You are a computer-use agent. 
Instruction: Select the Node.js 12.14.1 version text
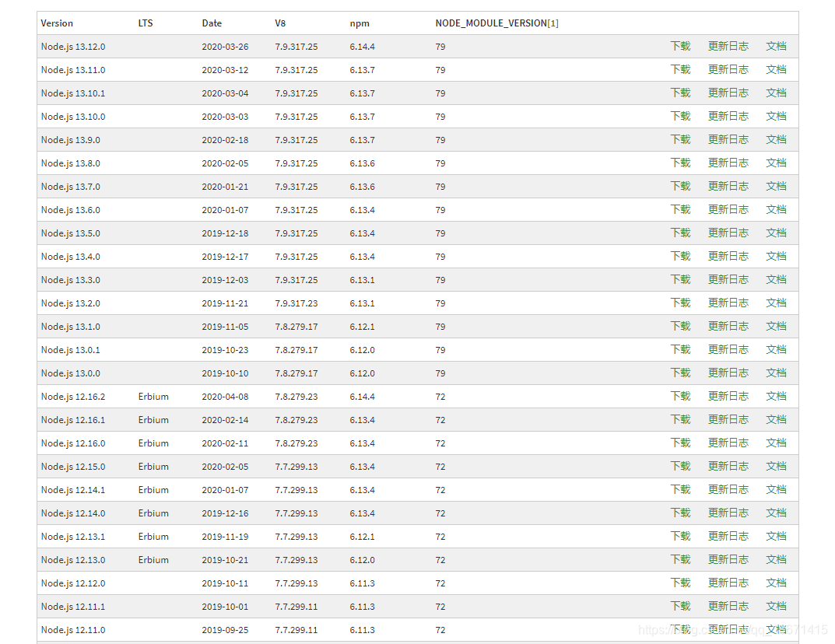pos(73,490)
